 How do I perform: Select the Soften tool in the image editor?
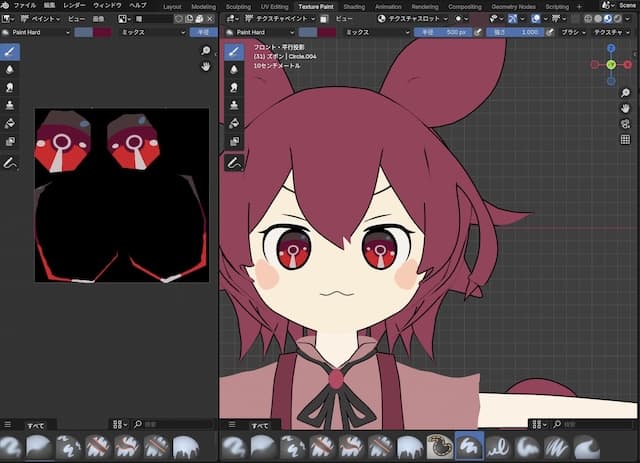pos(11,69)
